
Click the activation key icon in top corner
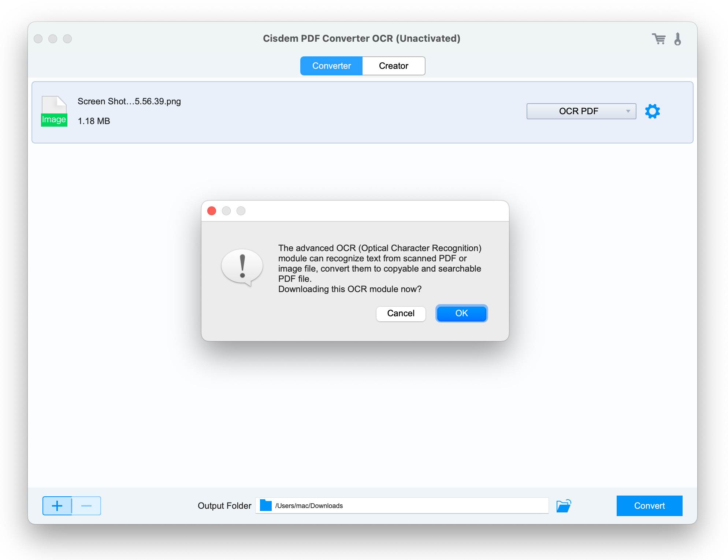coord(678,39)
